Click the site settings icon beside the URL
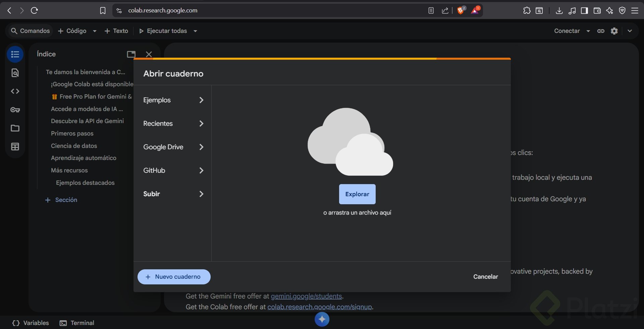The height and width of the screenshot is (329, 644). [x=119, y=11]
